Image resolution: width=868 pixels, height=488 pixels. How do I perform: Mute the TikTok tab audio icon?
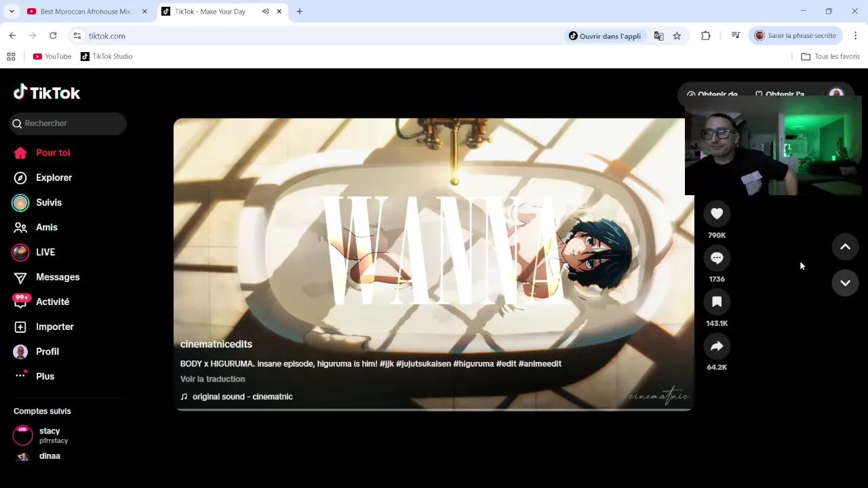tap(265, 12)
